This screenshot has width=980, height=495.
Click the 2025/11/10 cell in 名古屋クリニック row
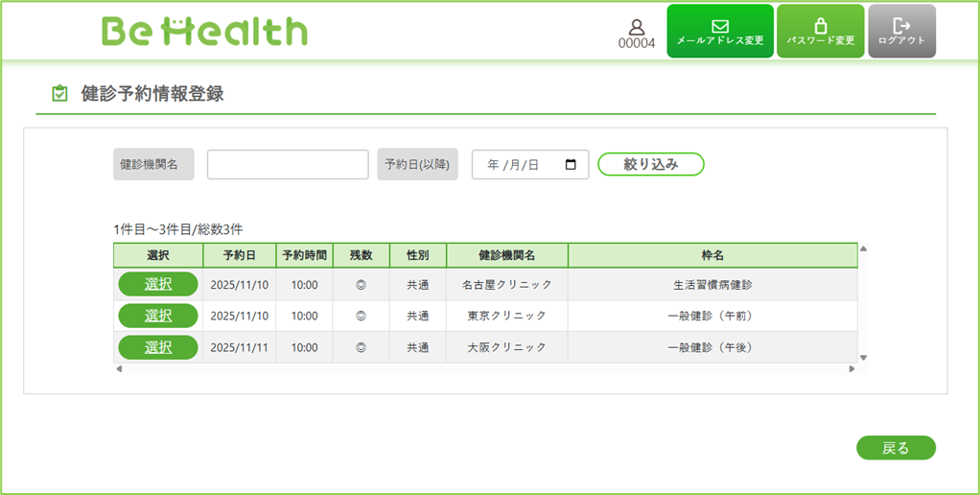(240, 284)
